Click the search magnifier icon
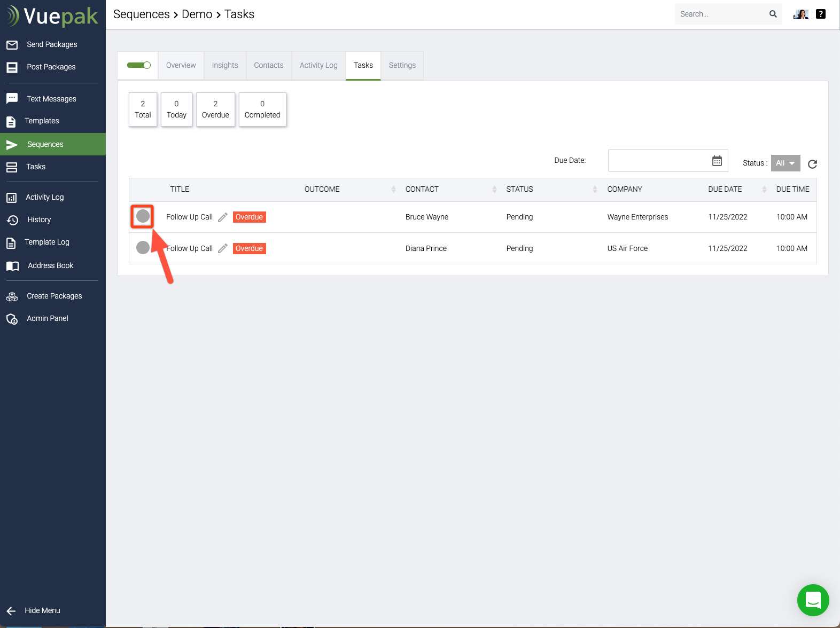The image size is (840, 628). click(773, 14)
